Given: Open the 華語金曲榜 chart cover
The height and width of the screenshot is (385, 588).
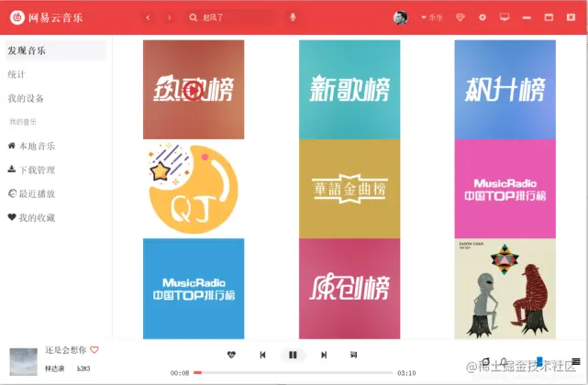Looking at the screenshot, I should point(349,189).
